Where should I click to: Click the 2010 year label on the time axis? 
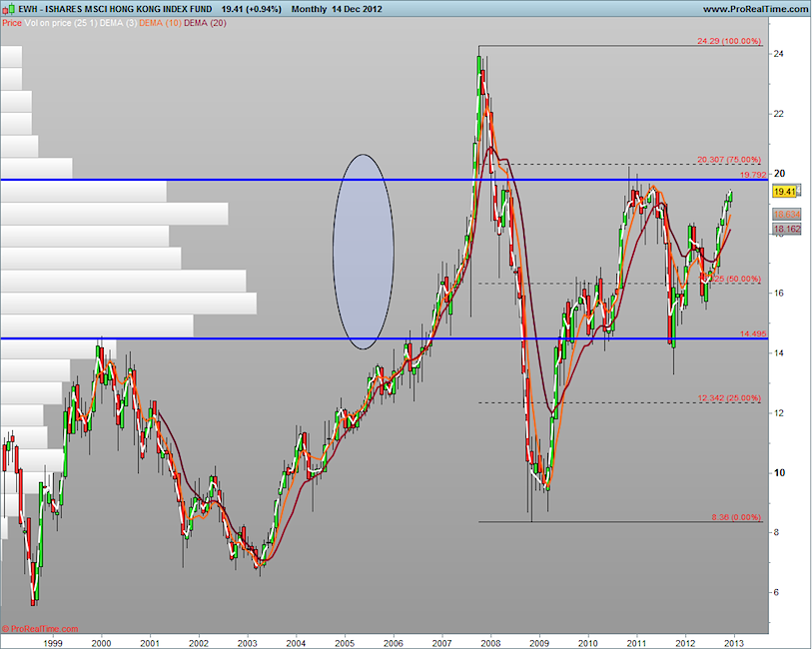588,643
